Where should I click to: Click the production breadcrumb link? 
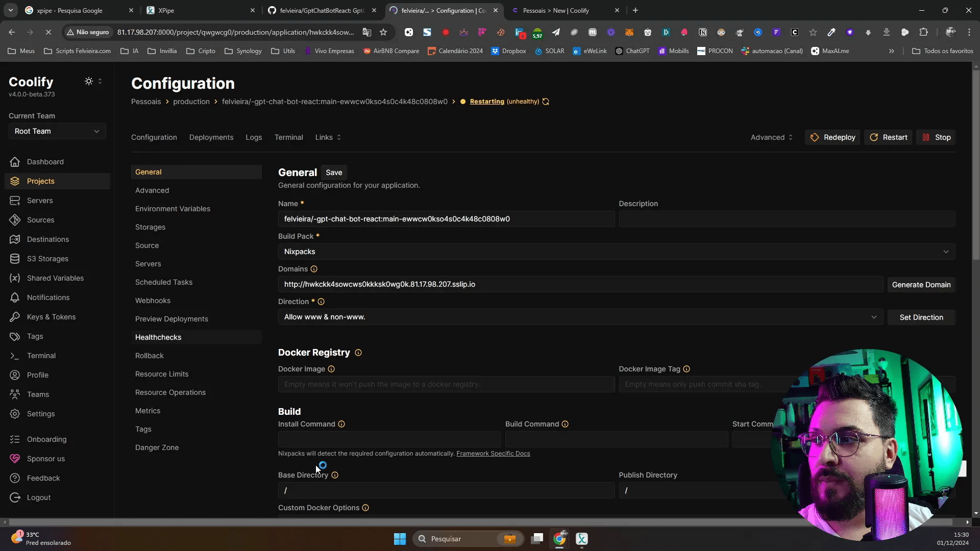coord(191,102)
